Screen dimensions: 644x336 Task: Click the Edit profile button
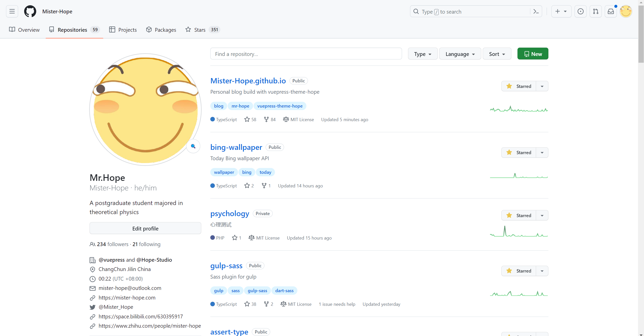145,228
